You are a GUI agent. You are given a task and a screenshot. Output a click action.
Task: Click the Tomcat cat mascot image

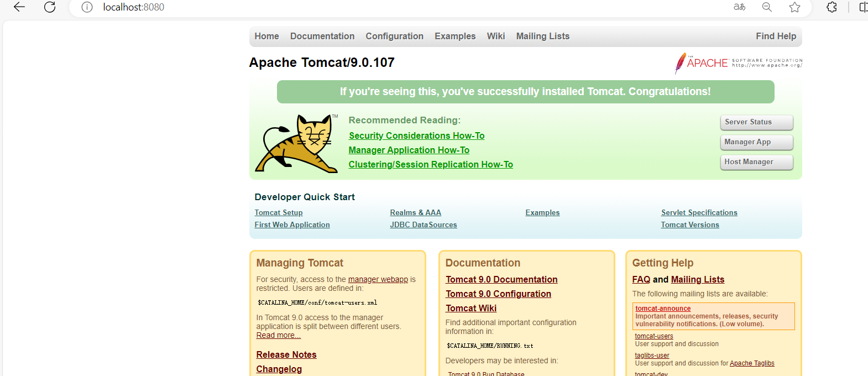tap(296, 144)
